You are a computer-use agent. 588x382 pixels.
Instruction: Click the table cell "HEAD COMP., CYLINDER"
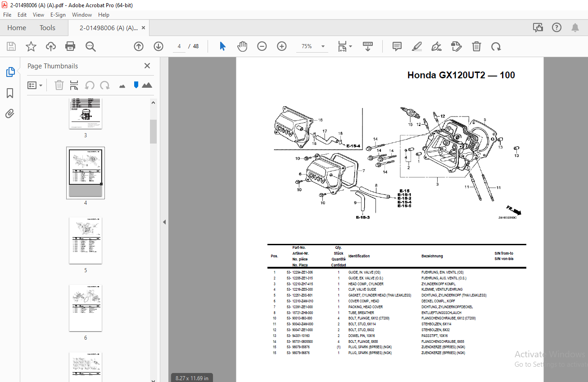[x=366, y=284]
